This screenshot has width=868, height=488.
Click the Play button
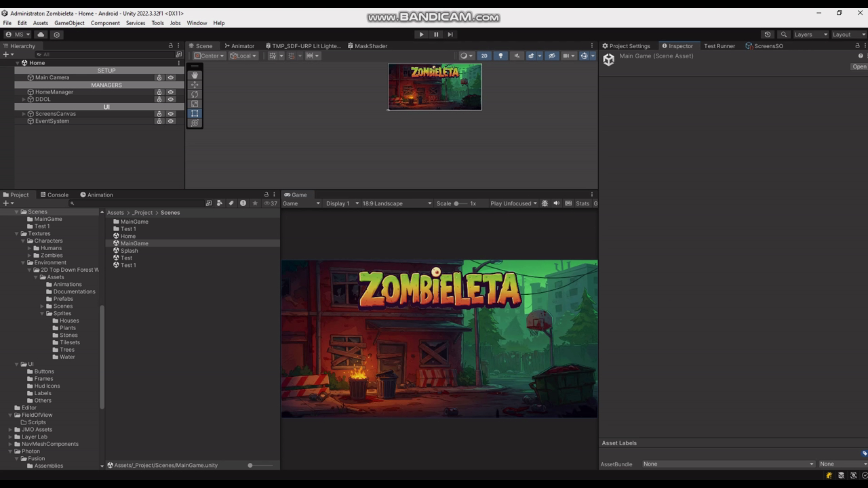[x=421, y=35]
